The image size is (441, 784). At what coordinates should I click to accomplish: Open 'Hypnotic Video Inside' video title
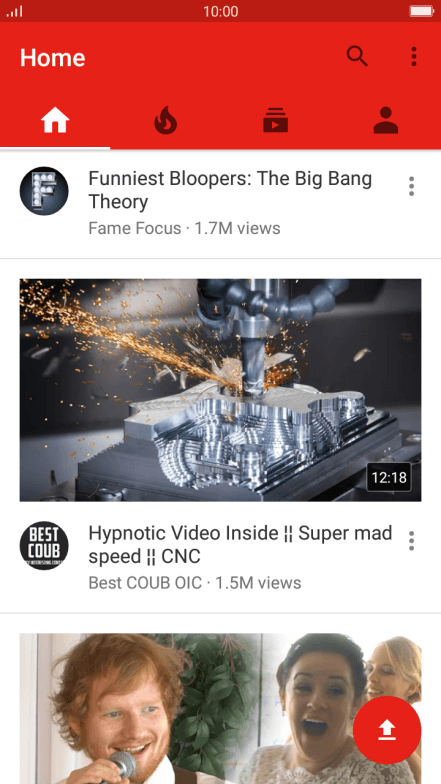tap(240, 544)
